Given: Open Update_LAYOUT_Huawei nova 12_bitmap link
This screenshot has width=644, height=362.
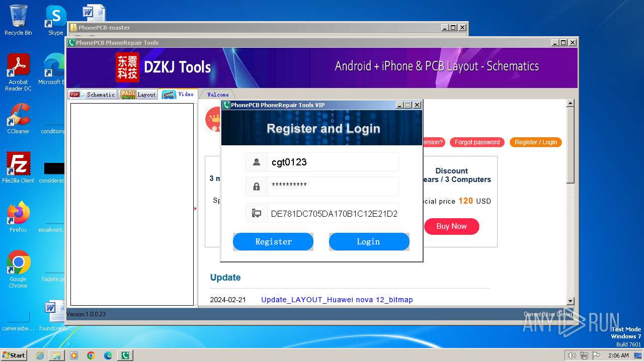Looking at the screenshot, I should (x=337, y=300).
